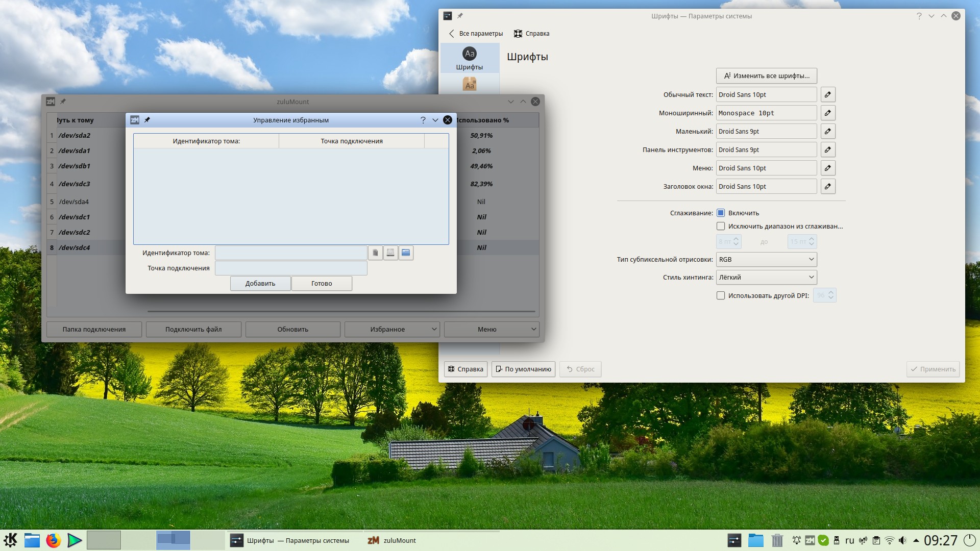The width and height of the screenshot is (980, 551).
Task: Toggle the Включить anti-aliasing checkbox
Action: (x=721, y=213)
